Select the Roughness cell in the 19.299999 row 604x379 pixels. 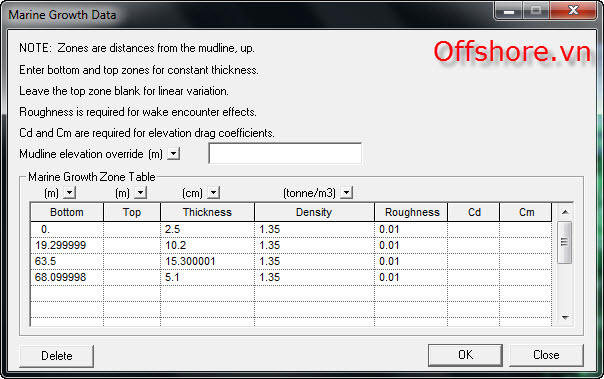411,245
